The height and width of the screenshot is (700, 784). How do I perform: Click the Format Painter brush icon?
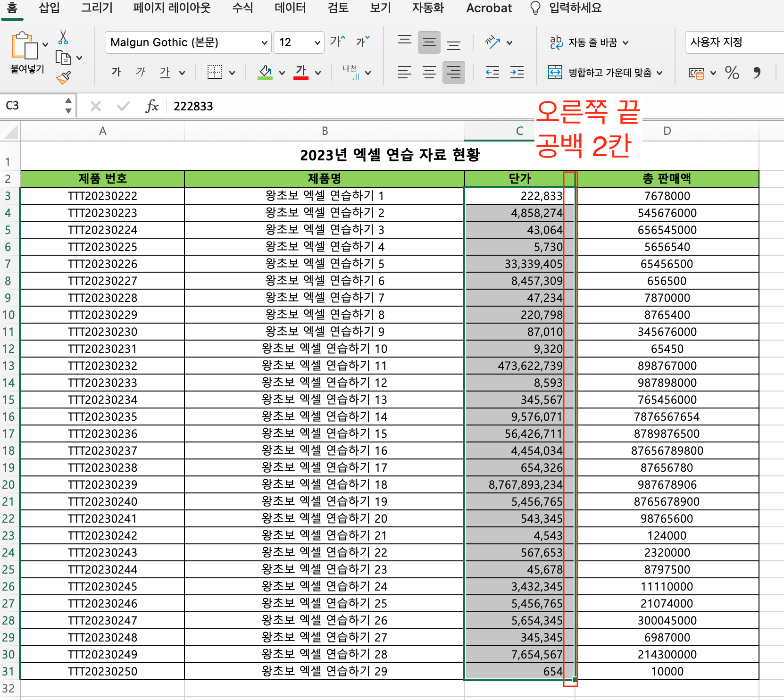[64, 77]
